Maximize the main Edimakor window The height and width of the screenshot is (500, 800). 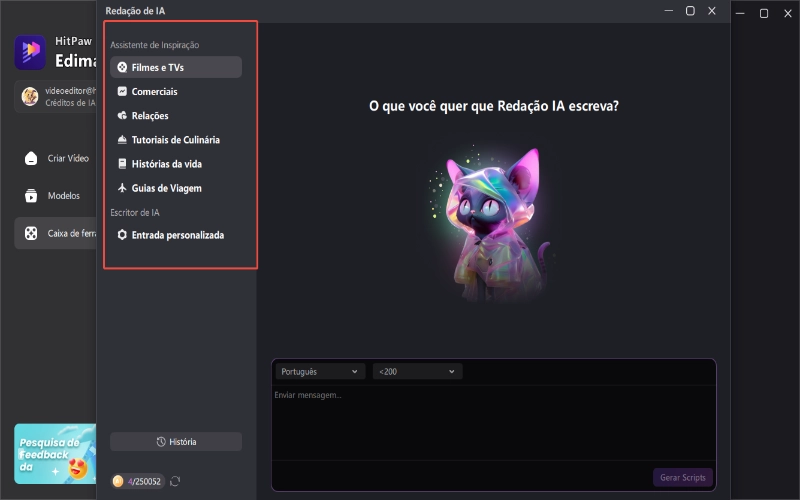(x=764, y=13)
